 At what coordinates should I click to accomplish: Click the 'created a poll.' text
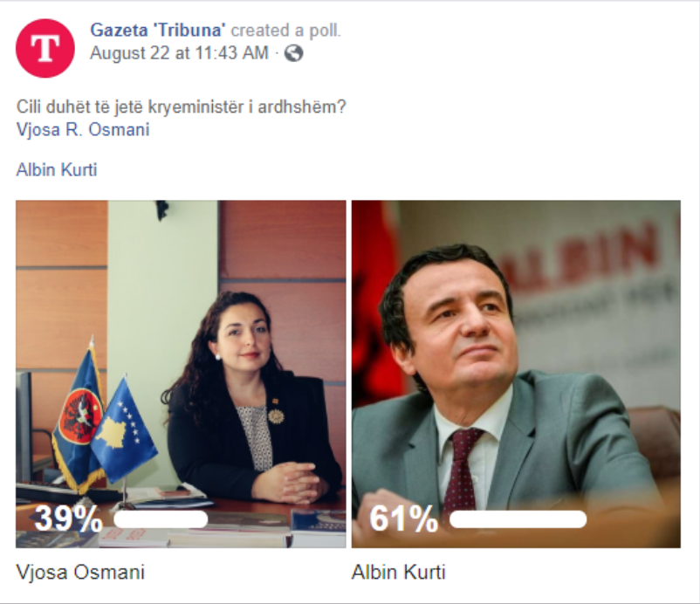[285, 31]
